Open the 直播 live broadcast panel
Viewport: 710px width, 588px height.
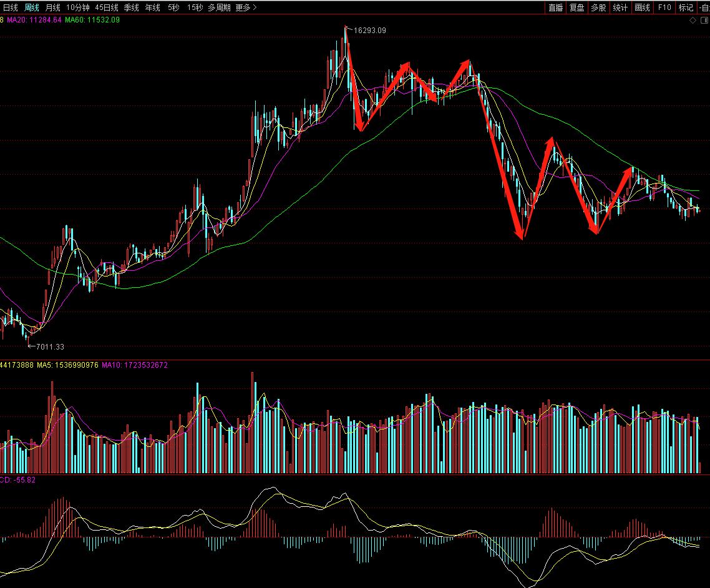pyautogui.click(x=555, y=7)
